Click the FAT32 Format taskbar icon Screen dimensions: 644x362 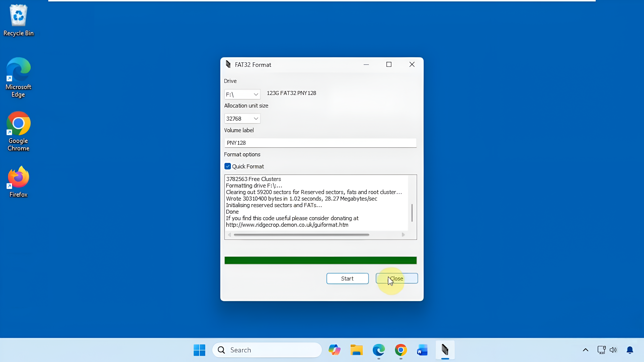click(445, 350)
